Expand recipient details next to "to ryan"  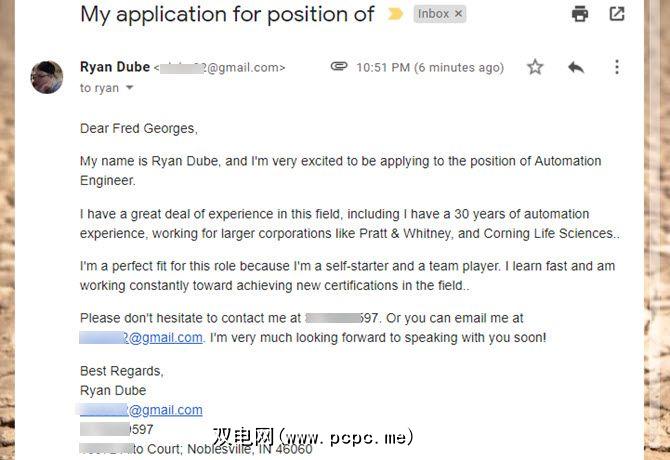pyautogui.click(x=129, y=88)
